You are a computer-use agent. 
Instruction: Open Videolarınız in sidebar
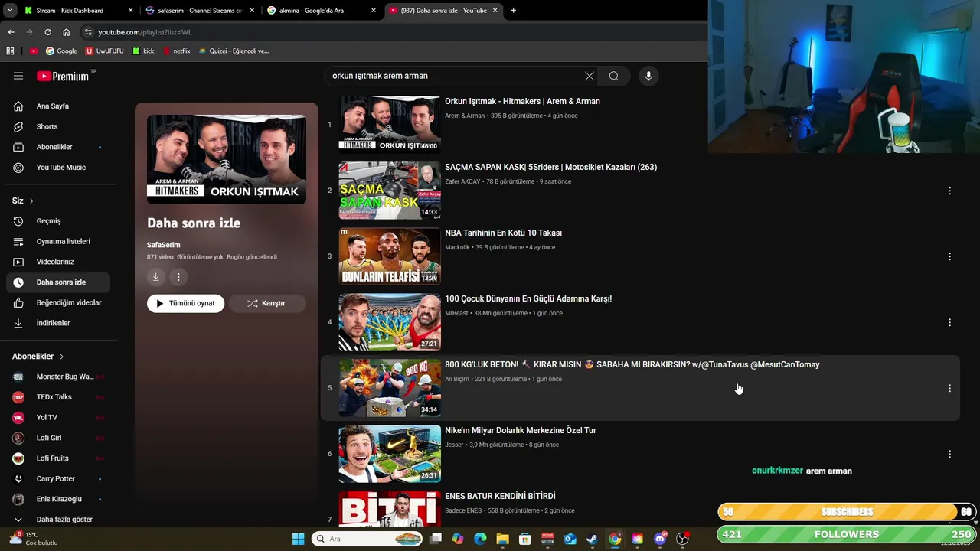click(58, 262)
